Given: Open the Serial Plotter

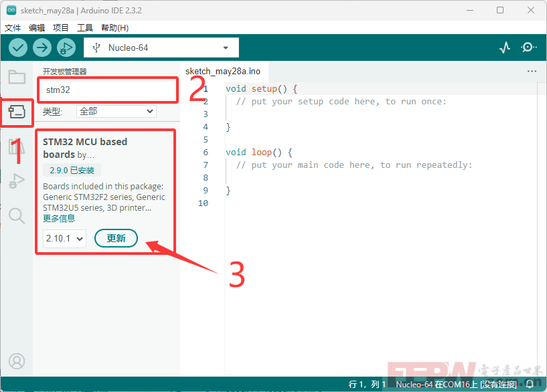Looking at the screenshot, I should [504, 47].
